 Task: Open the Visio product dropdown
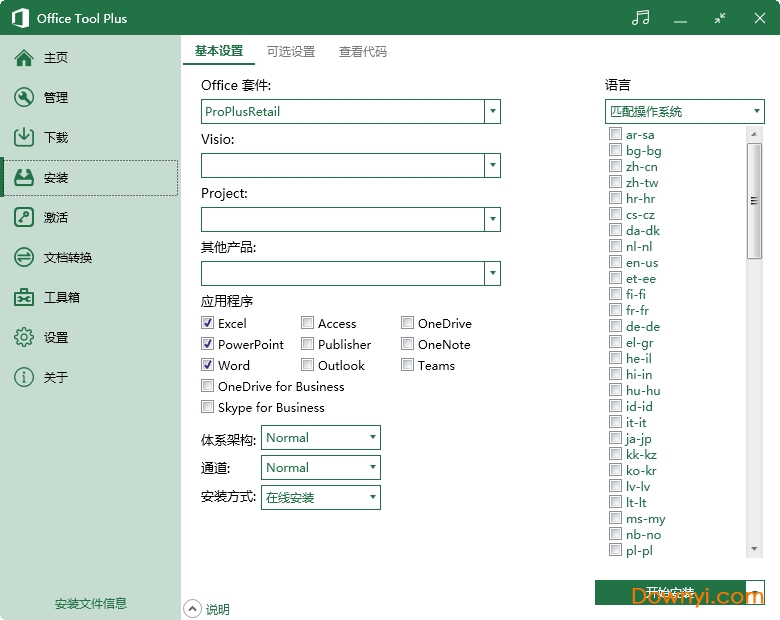(x=492, y=165)
